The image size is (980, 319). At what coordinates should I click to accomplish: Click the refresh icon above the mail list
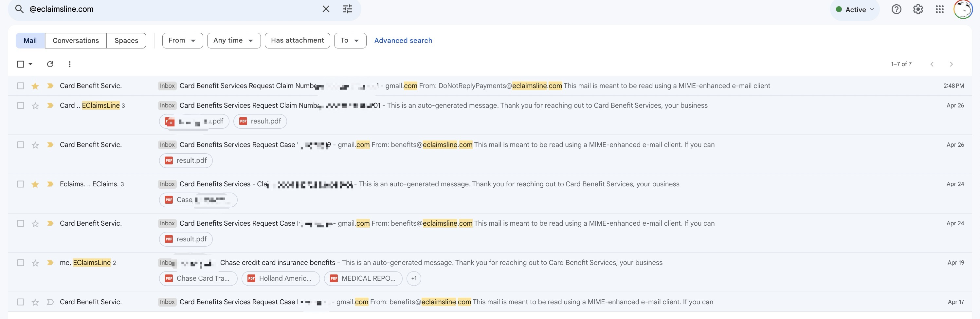(50, 64)
